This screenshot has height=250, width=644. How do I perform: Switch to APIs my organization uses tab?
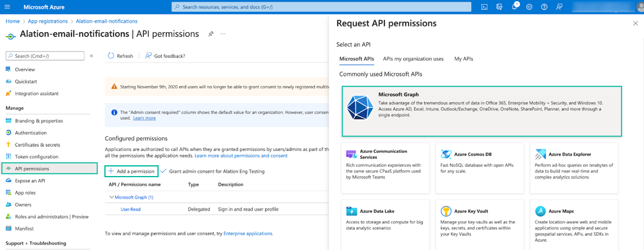coord(413,59)
